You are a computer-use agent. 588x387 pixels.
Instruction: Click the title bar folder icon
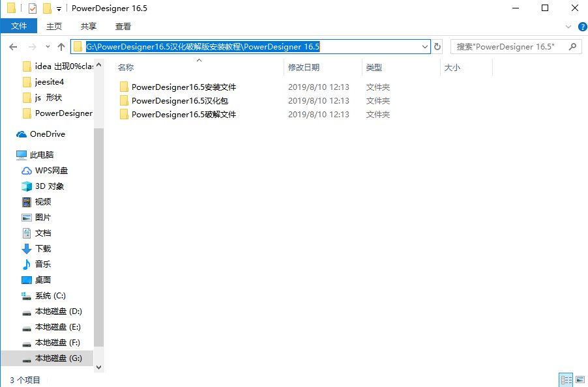(12, 8)
